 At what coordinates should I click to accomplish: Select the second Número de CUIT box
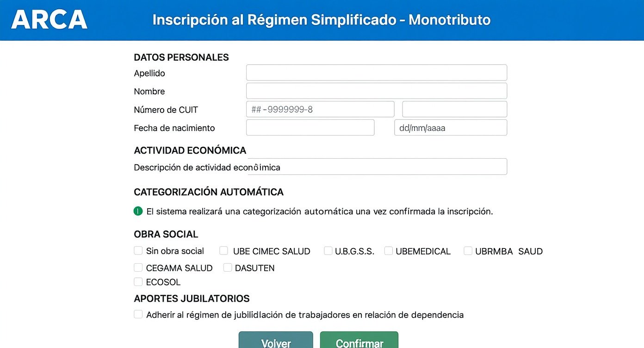tap(454, 109)
